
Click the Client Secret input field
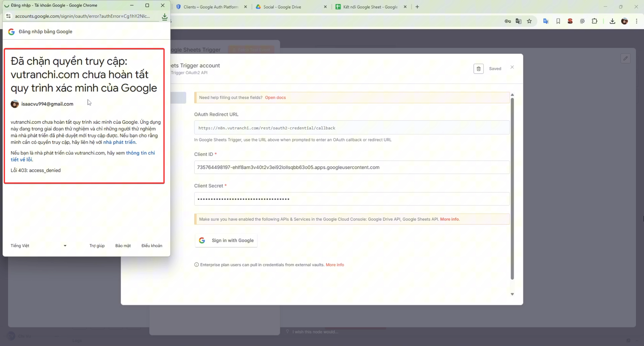(352, 199)
